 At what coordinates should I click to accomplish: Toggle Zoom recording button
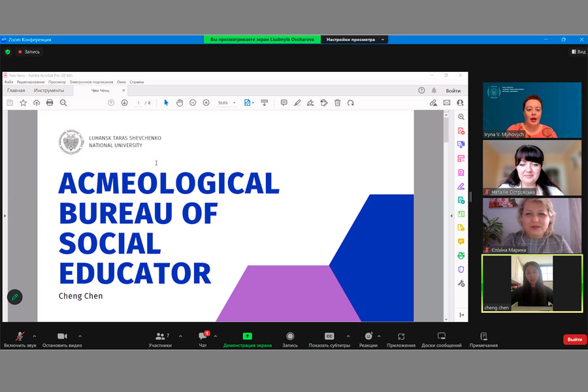(289, 336)
